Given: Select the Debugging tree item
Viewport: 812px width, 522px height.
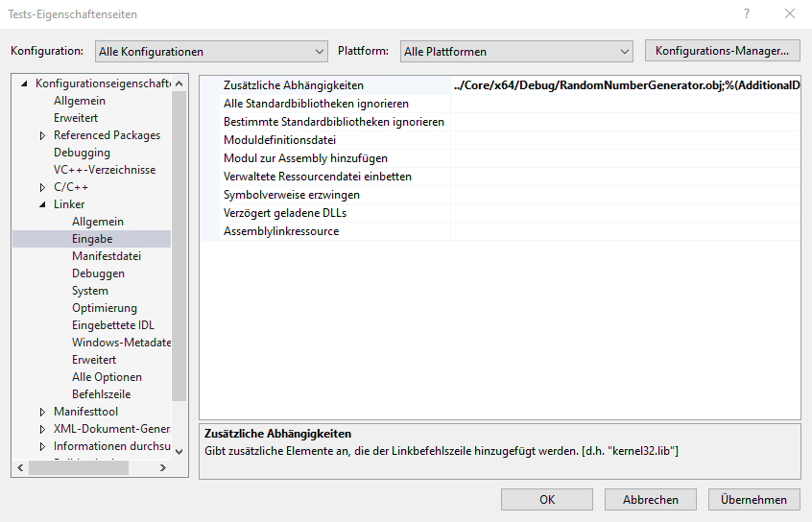Looking at the screenshot, I should 82,153.
